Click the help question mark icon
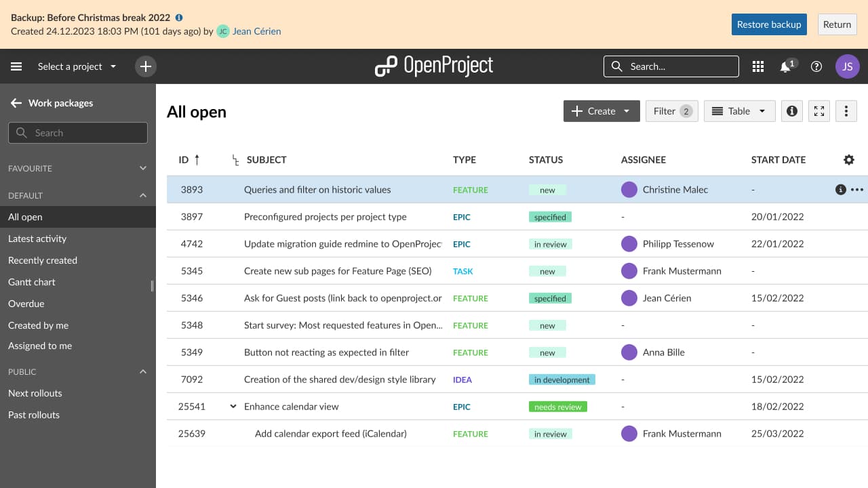 pyautogui.click(x=816, y=66)
